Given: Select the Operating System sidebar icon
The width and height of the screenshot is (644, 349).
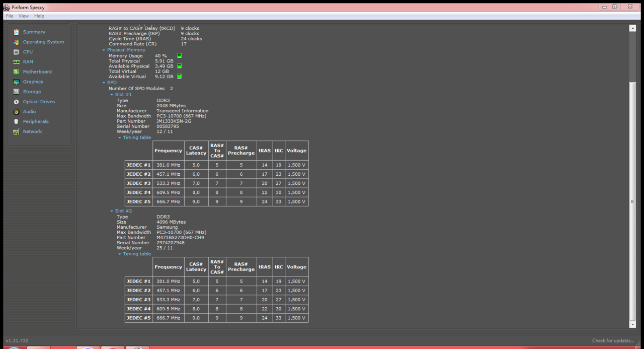Looking at the screenshot, I should click(16, 42).
